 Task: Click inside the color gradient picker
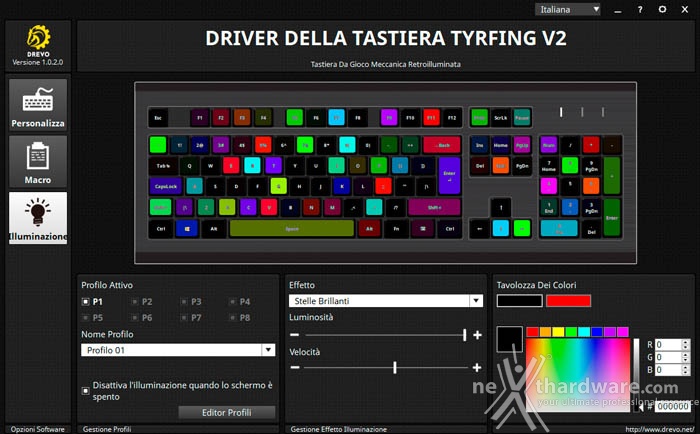click(x=578, y=374)
